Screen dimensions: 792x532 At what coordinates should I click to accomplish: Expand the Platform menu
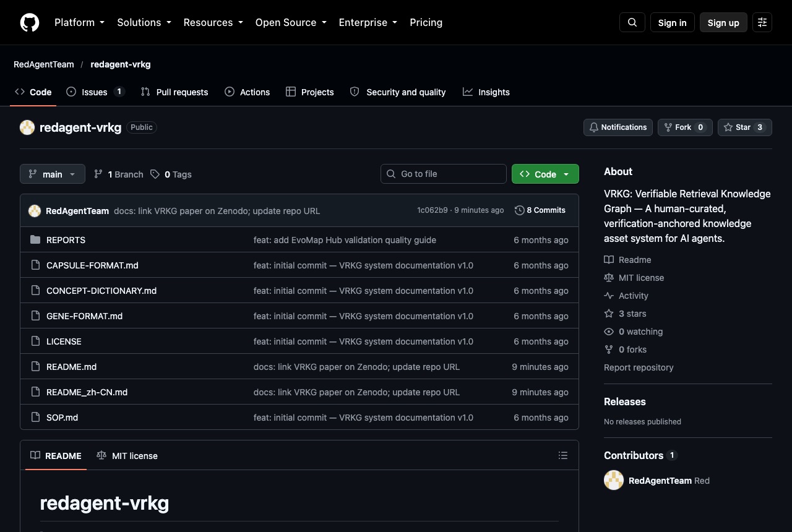(x=80, y=22)
